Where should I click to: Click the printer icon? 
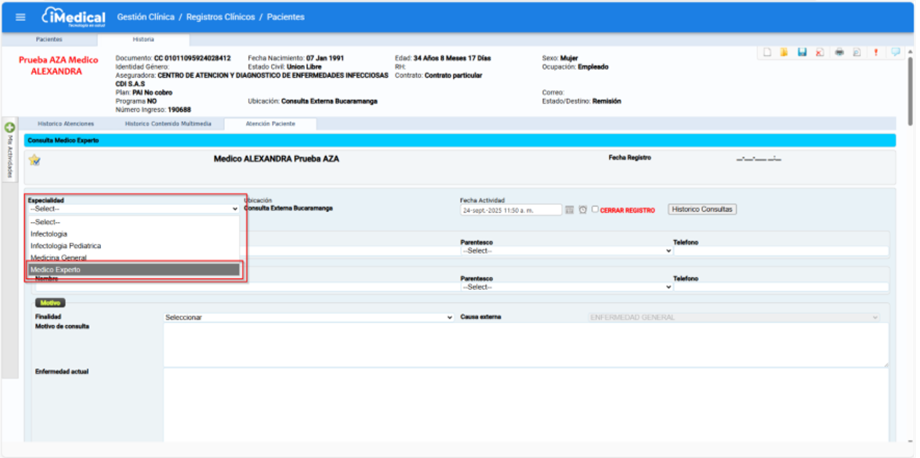[x=840, y=52]
